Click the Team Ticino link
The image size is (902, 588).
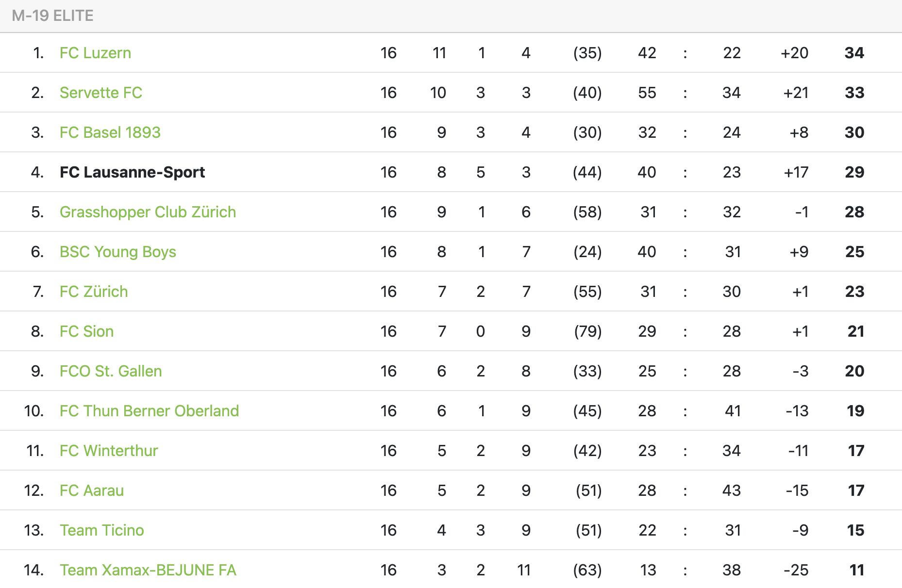[101, 530]
